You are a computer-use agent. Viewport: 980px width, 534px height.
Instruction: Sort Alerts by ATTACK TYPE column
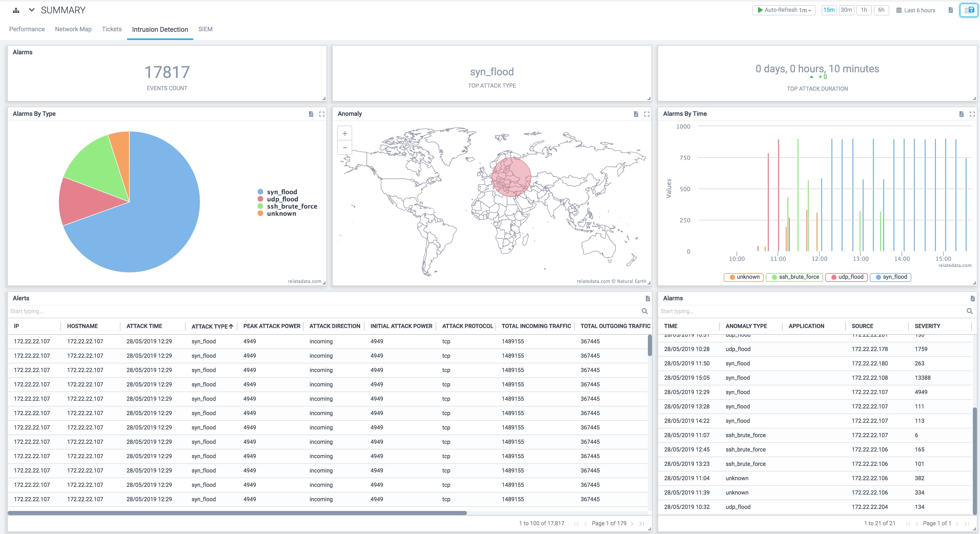coord(212,326)
